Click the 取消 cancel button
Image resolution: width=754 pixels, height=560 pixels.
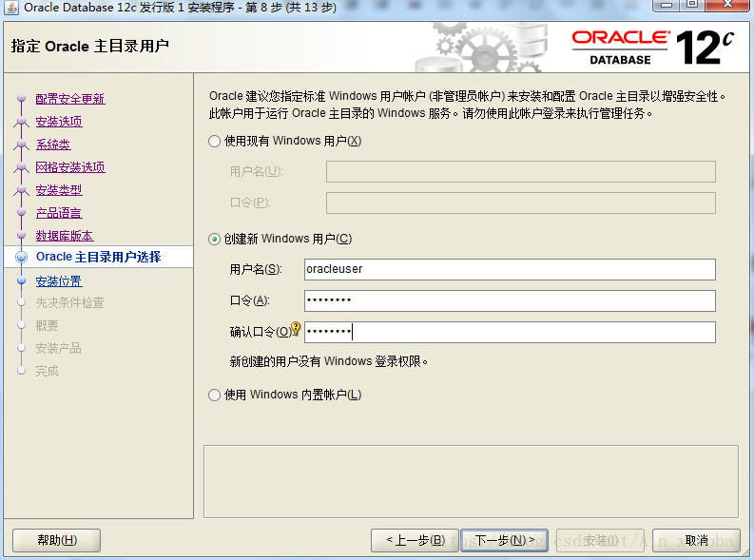pyautogui.click(x=697, y=541)
